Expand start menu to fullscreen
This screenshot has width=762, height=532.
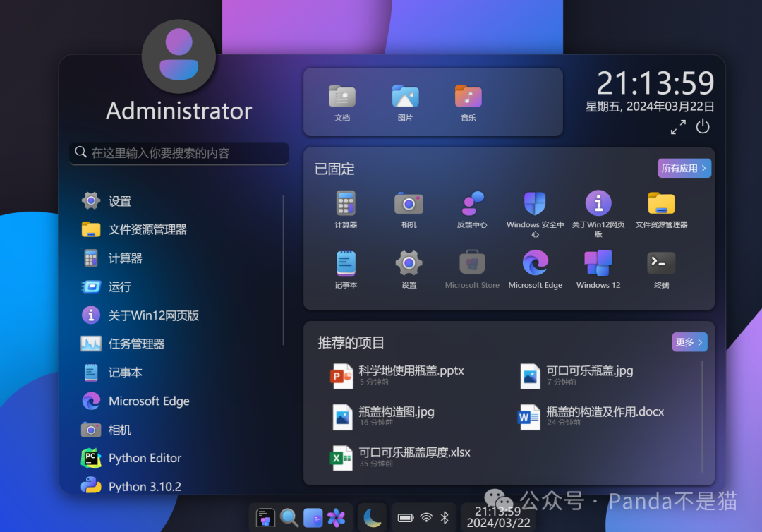(678, 127)
